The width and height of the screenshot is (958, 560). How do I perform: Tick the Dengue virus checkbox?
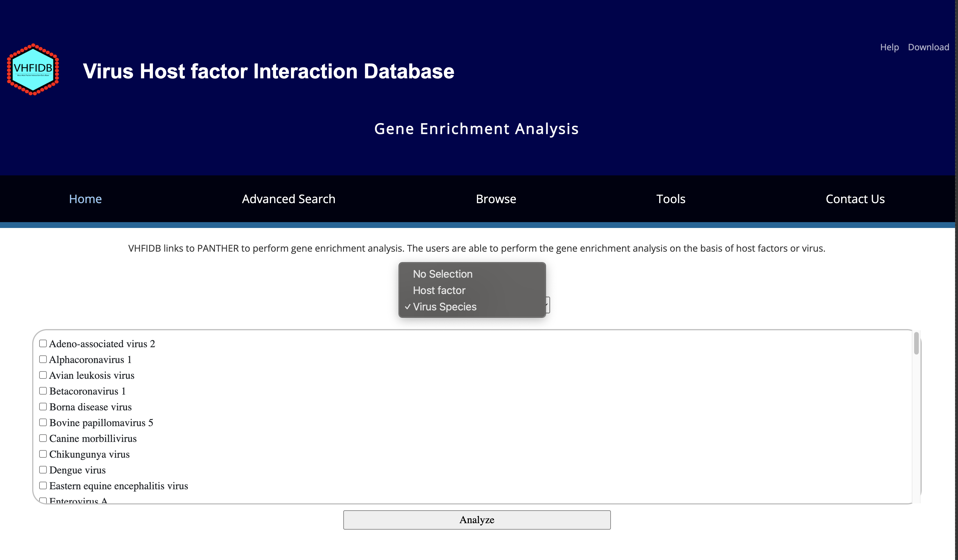[43, 470]
